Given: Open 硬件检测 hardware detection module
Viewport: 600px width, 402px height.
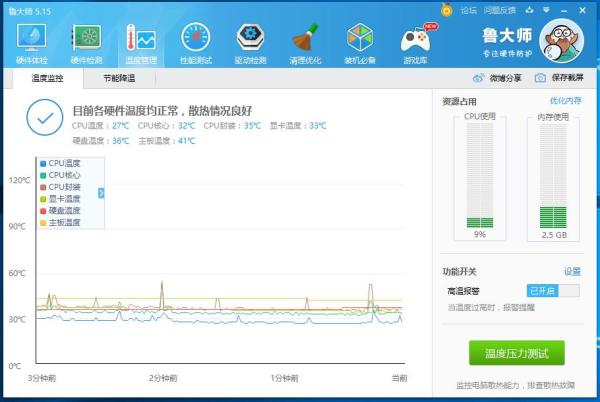Looking at the screenshot, I should coord(86,43).
